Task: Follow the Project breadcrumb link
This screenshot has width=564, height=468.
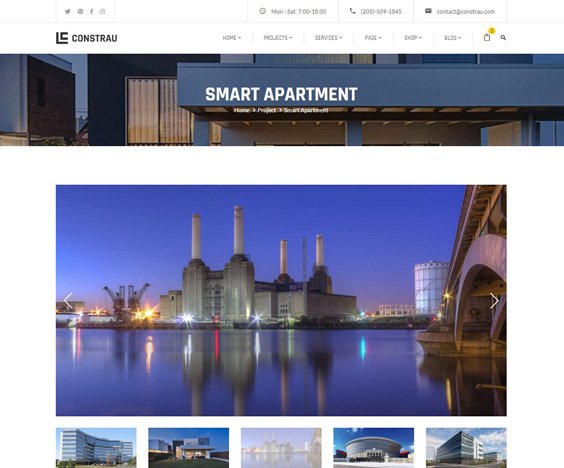Action: pos(267,110)
